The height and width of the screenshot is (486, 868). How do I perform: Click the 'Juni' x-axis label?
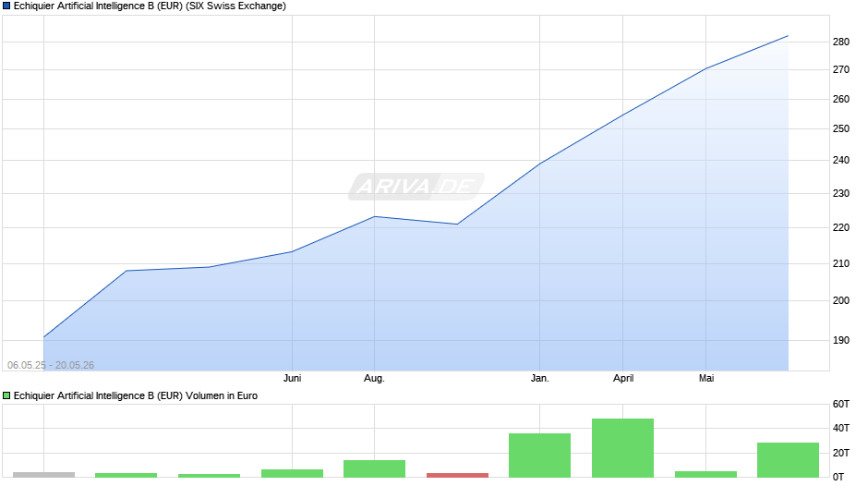pos(293,378)
